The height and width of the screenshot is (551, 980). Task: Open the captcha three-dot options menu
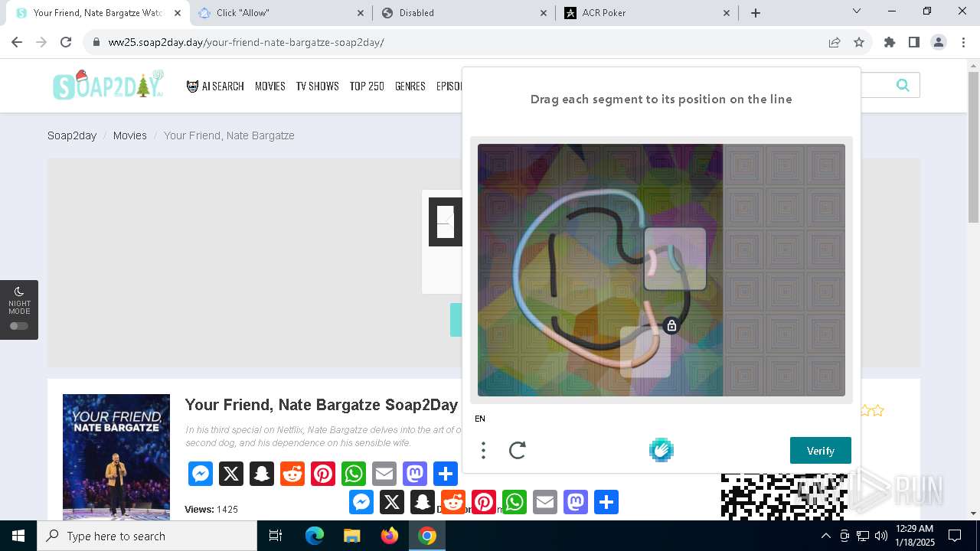(x=483, y=450)
